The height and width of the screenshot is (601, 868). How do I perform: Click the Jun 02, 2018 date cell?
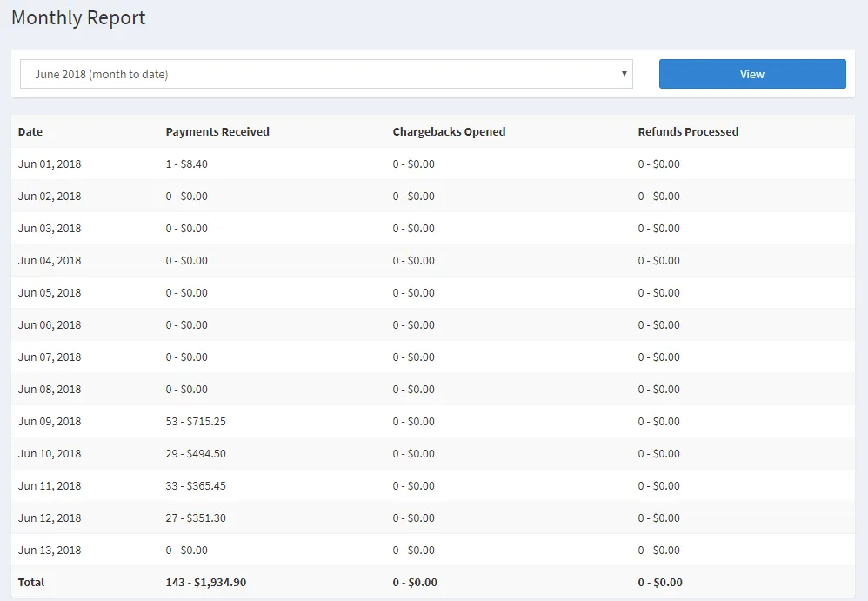(50, 196)
